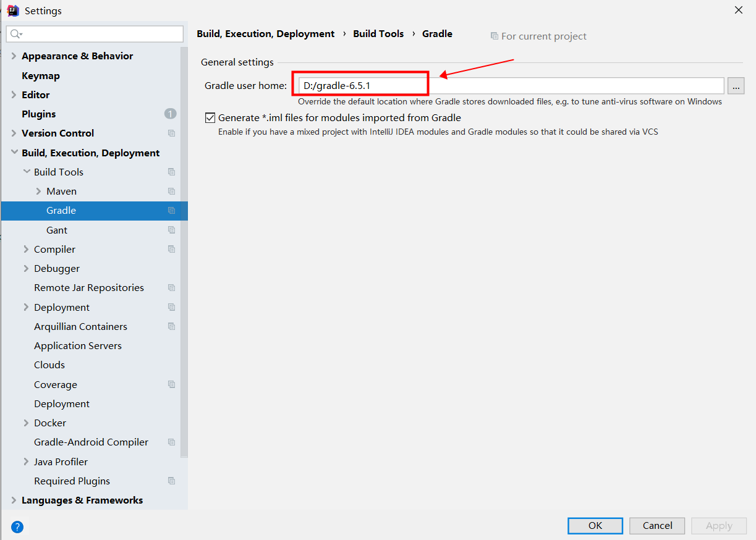Expand the Editor section arrow
This screenshot has height=540, width=756.
[x=14, y=95]
